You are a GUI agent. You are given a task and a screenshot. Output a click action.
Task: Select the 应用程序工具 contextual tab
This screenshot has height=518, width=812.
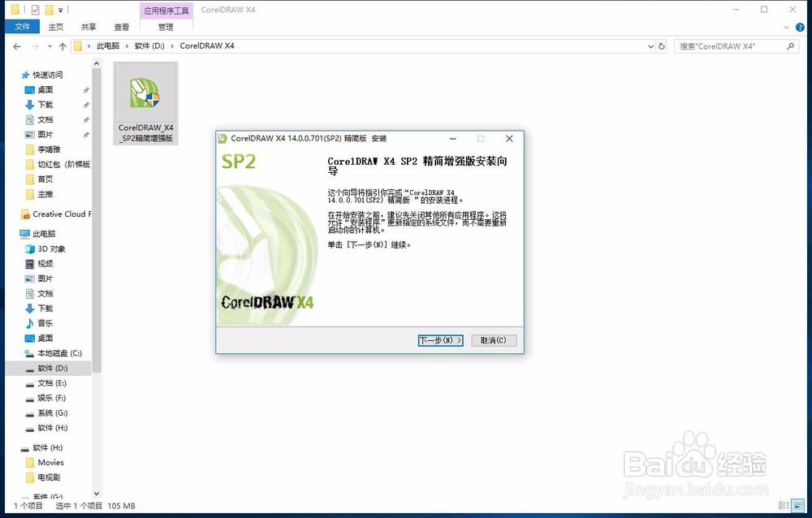click(166, 11)
